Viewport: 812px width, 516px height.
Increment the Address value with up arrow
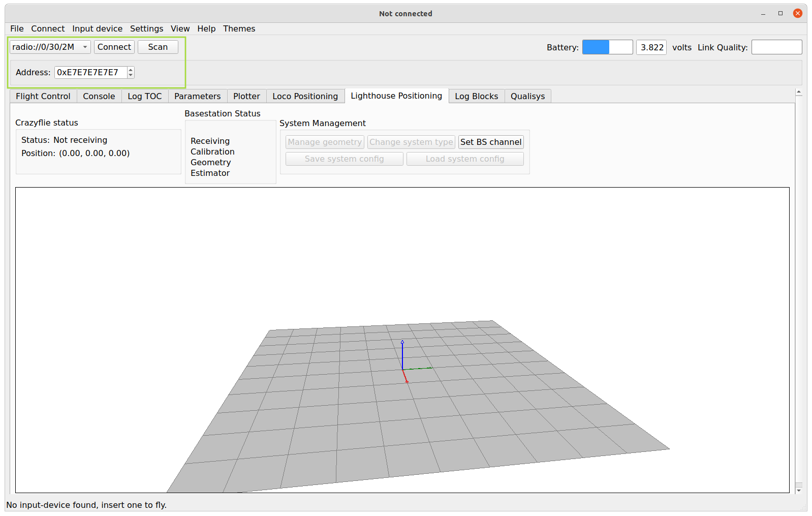click(x=131, y=70)
